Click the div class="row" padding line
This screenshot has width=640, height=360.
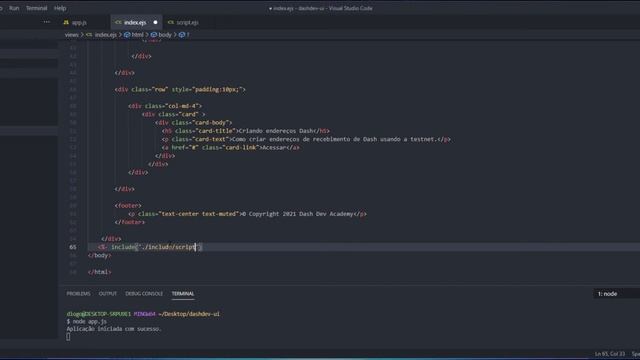tap(180, 89)
